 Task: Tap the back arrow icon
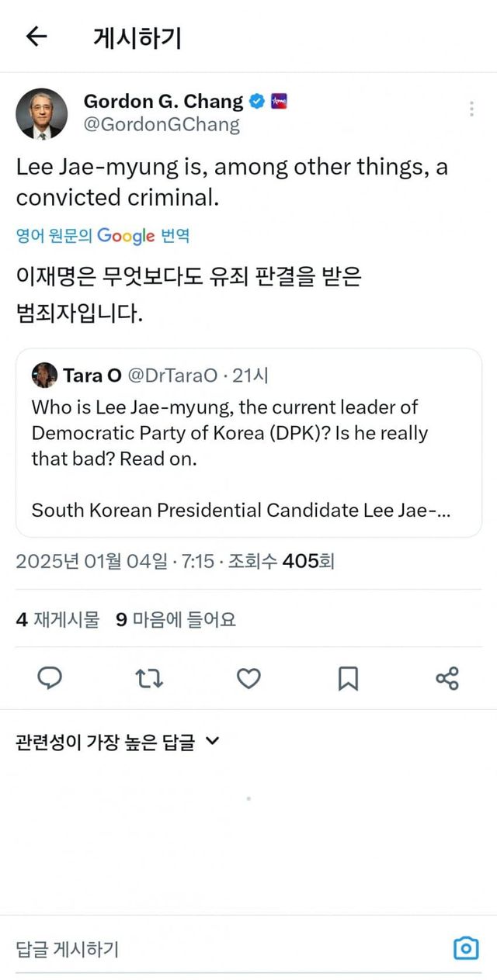coord(36,36)
